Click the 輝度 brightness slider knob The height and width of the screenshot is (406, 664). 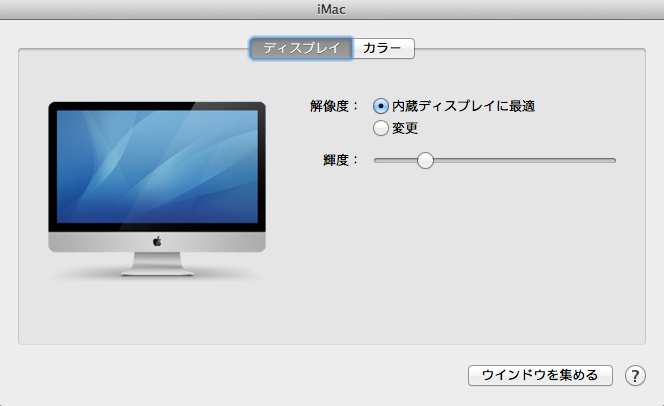(x=425, y=160)
